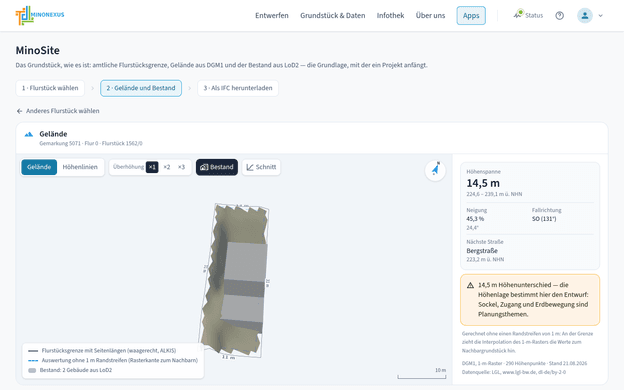The width and height of the screenshot is (624, 390).
Task: Click Fallrichtung value SO (131°)
Action: [544, 219]
